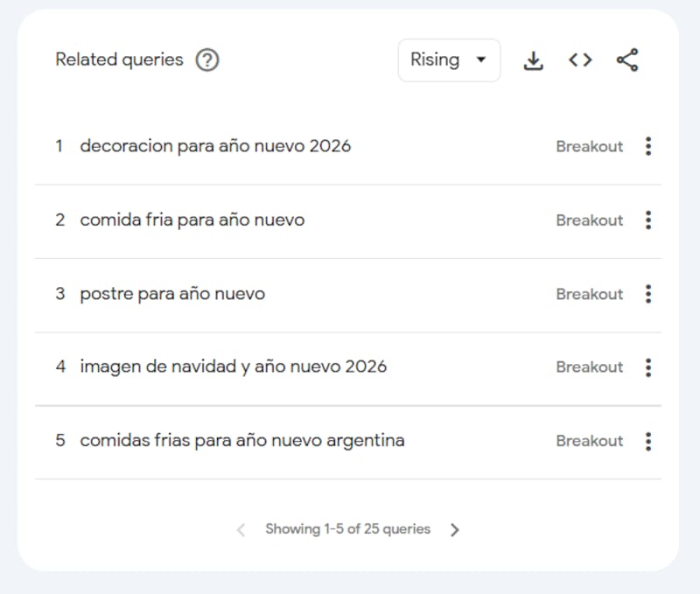Select the "postre para año nuevo" query

[x=172, y=294]
